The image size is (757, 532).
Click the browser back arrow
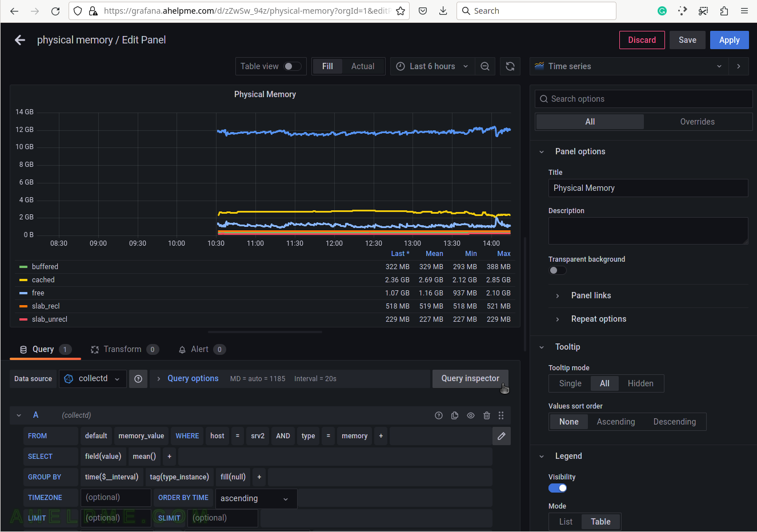tap(14, 11)
